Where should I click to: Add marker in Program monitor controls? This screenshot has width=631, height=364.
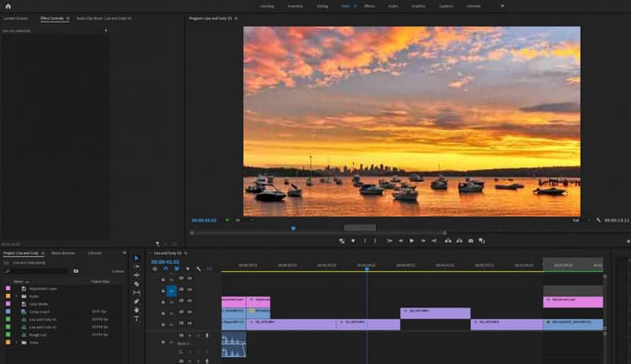[x=353, y=241]
